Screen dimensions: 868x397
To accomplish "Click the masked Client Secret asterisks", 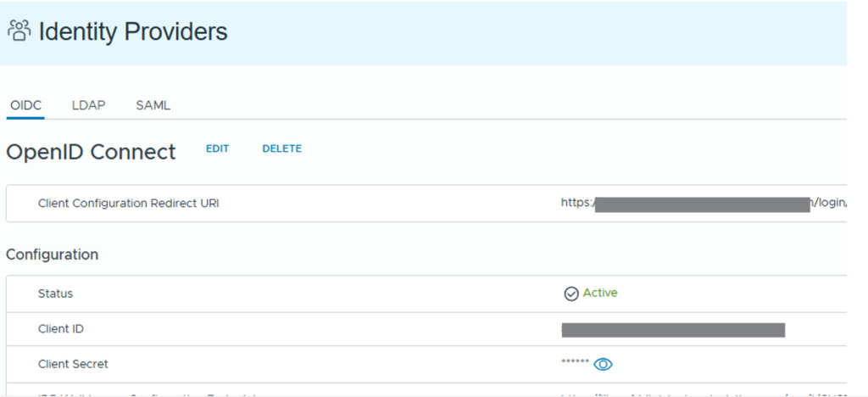I will [x=575, y=362].
